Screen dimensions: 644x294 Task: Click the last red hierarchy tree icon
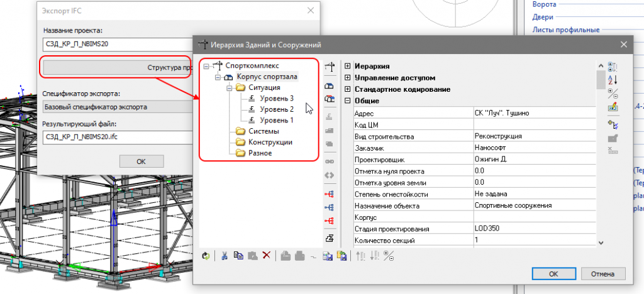coord(329,220)
